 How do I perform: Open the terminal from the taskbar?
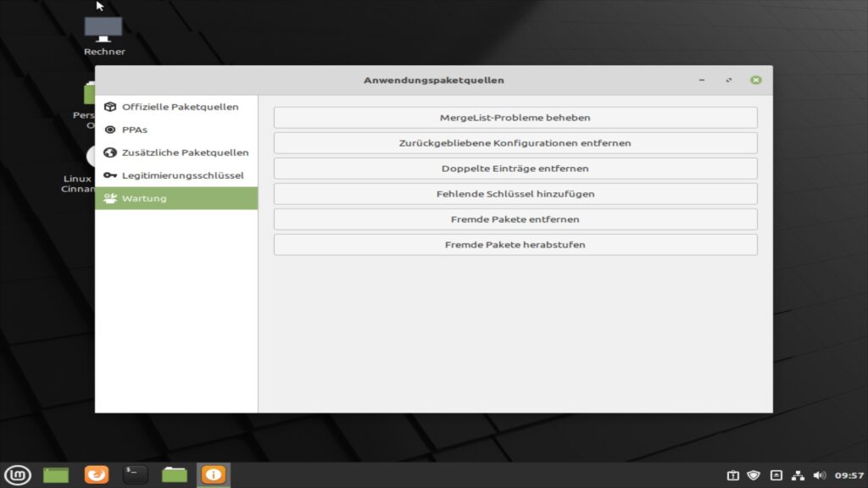[135, 474]
